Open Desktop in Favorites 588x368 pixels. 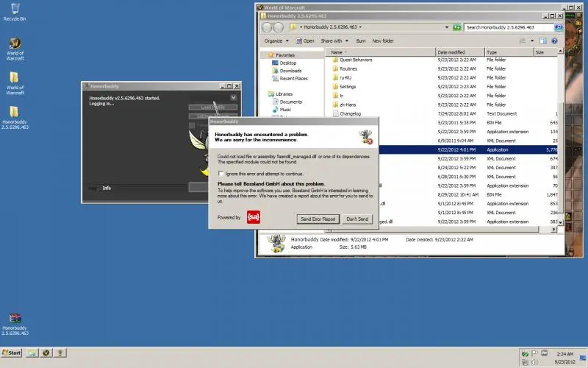287,63
